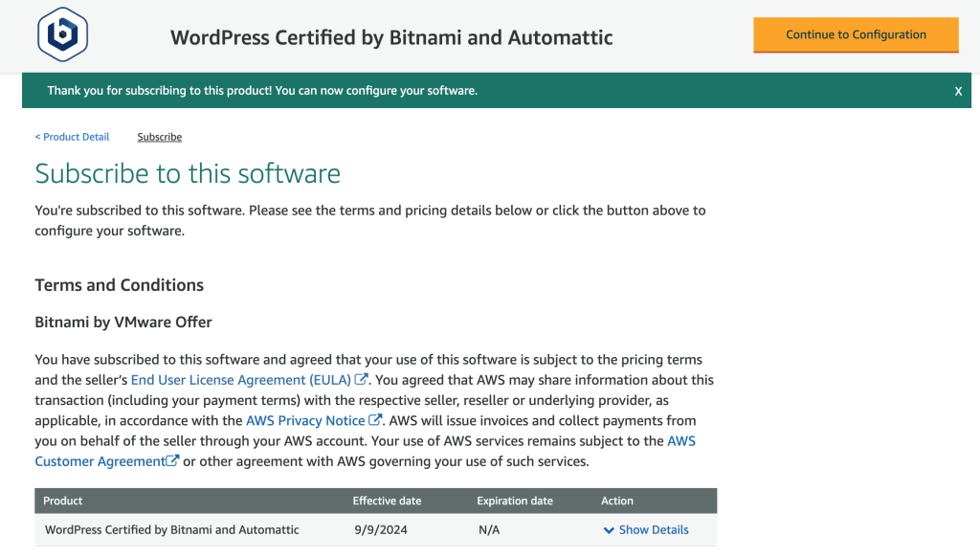980x558 pixels.
Task: Click external-link icon after Customer Agreement
Action: tap(172, 460)
